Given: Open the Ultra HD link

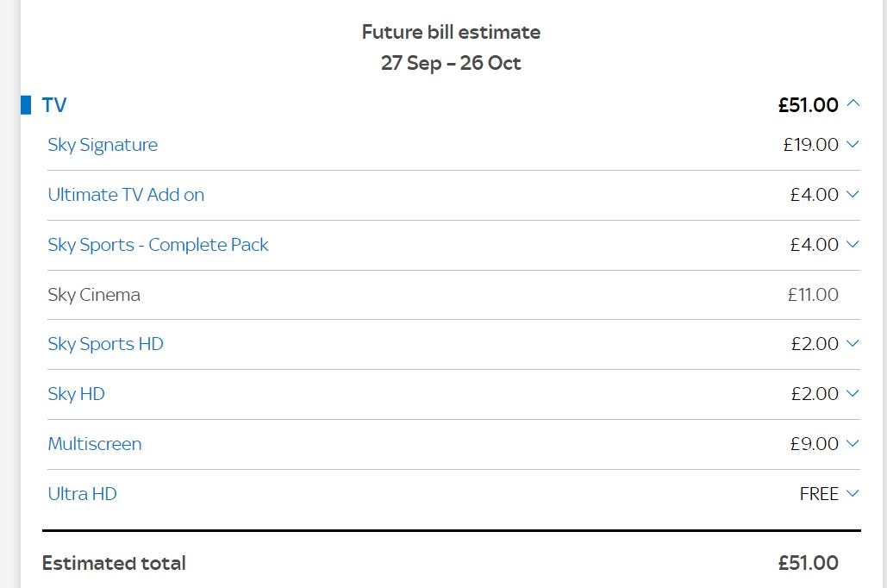Looking at the screenshot, I should tap(82, 493).
